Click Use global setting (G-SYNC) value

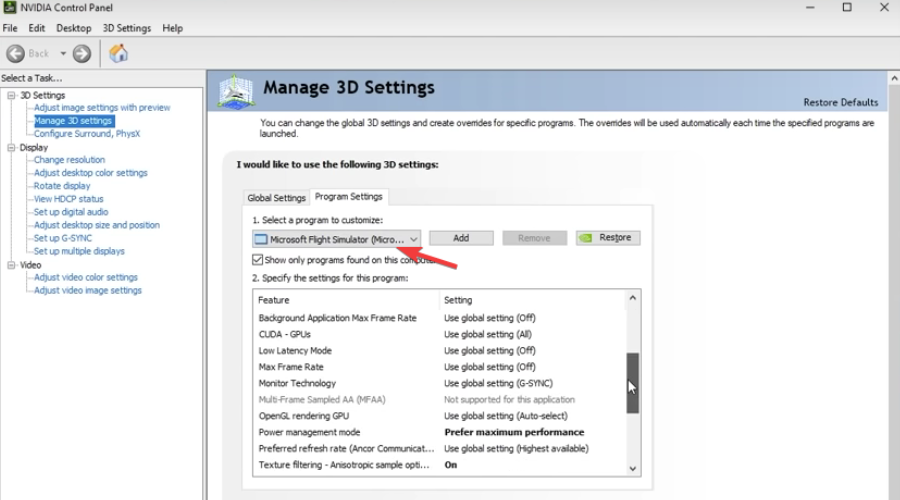(x=498, y=383)
